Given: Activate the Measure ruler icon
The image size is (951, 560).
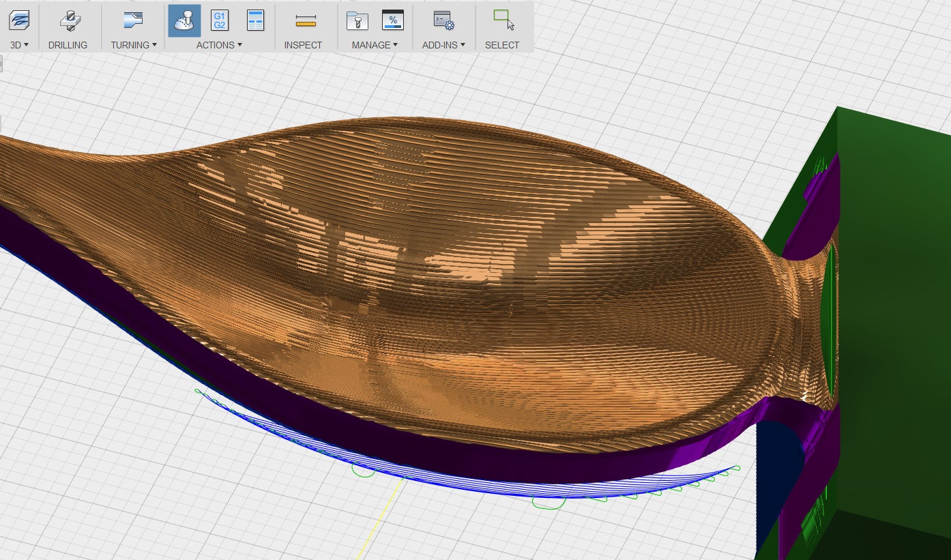Looking at the screenshot, I should pyautogui.click(x=306, y=22).
